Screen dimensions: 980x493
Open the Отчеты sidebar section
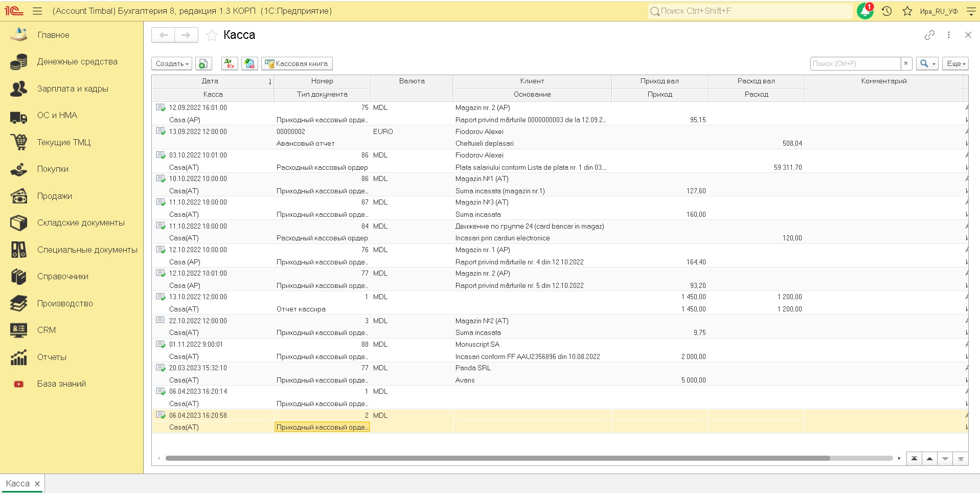(52, 357)
